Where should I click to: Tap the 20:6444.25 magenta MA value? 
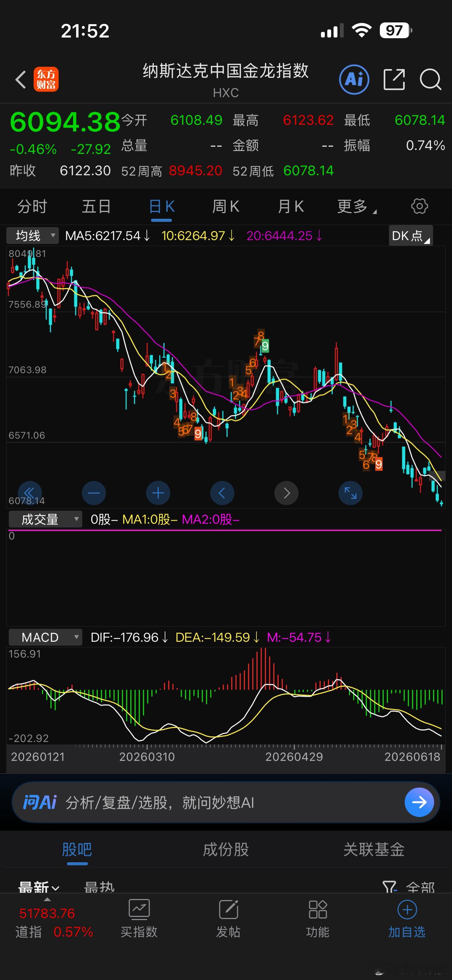click(285, 236)
